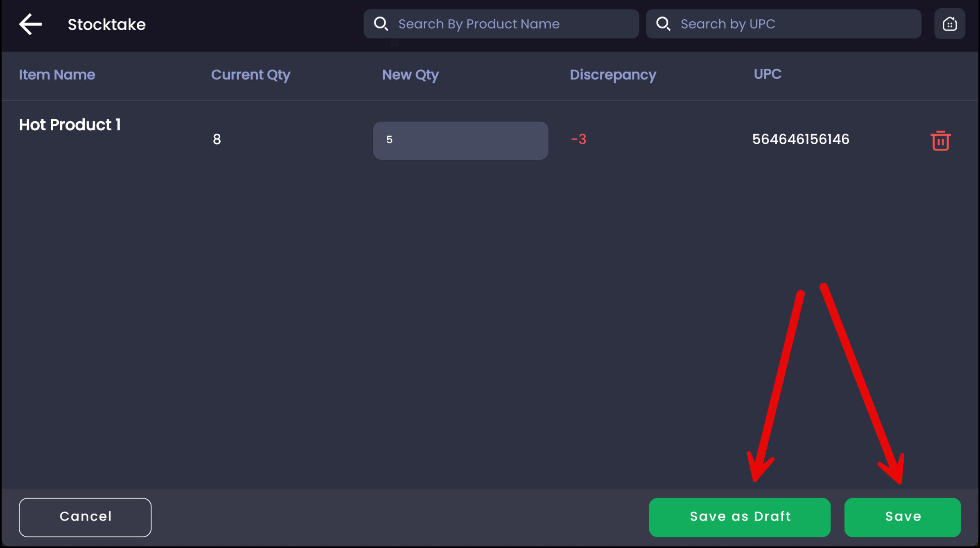Click the UPC search magnifier icon
The height and width of the screenshot is (548, 980).
tap(663, 24)
